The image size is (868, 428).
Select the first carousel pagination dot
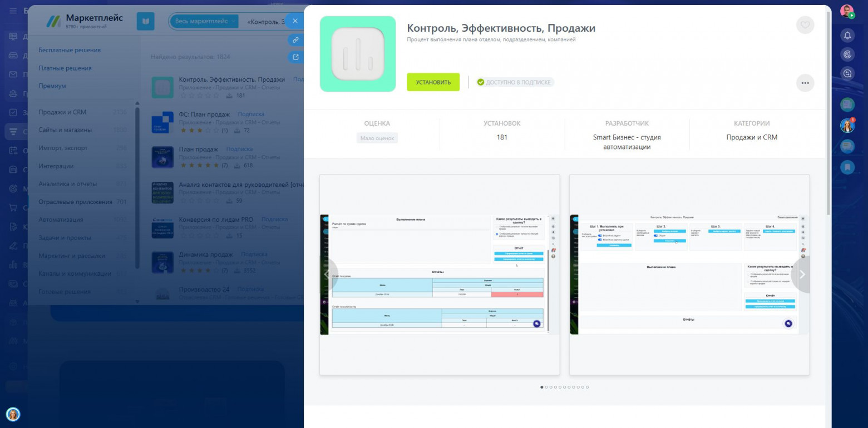coord(542,387)
